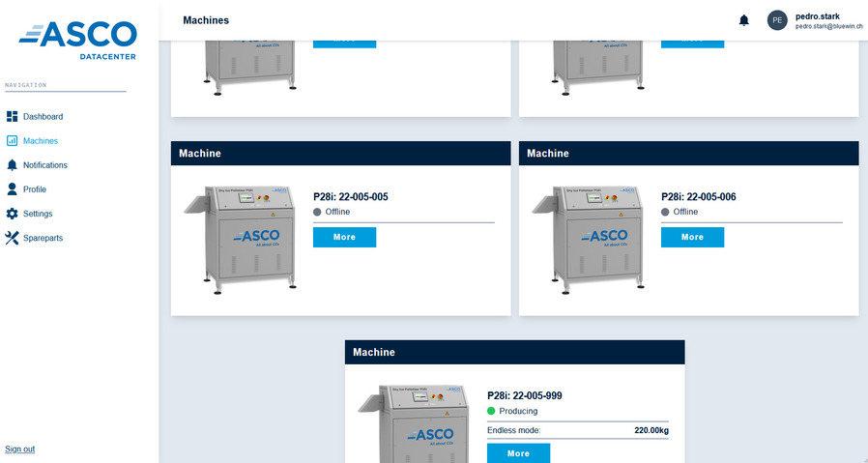Click the Settings gear icon in sidebar
The height and width of the screenshot is (463, 868).
(12, 214)
